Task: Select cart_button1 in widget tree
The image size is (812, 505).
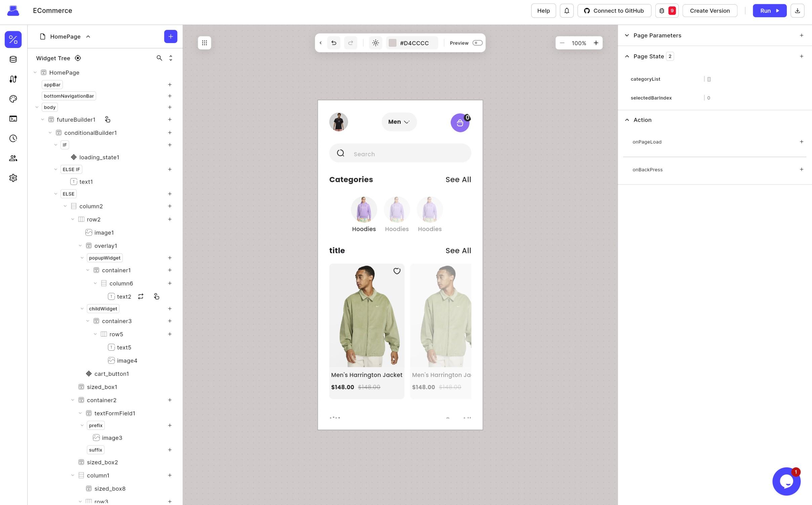Action: [x=111, y=374]
